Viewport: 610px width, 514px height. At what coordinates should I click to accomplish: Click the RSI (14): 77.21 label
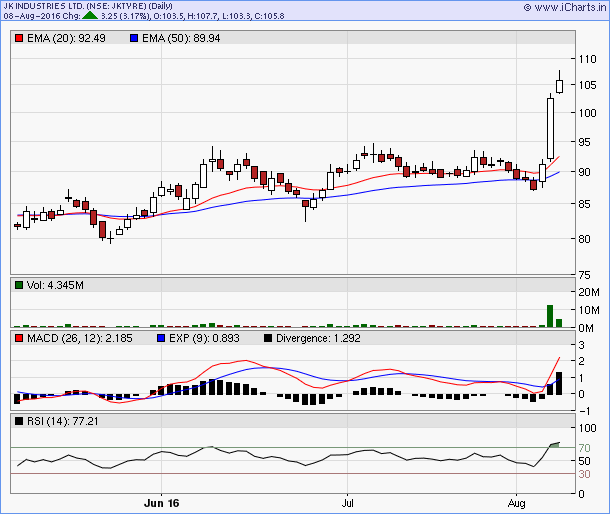pos(63,421)
